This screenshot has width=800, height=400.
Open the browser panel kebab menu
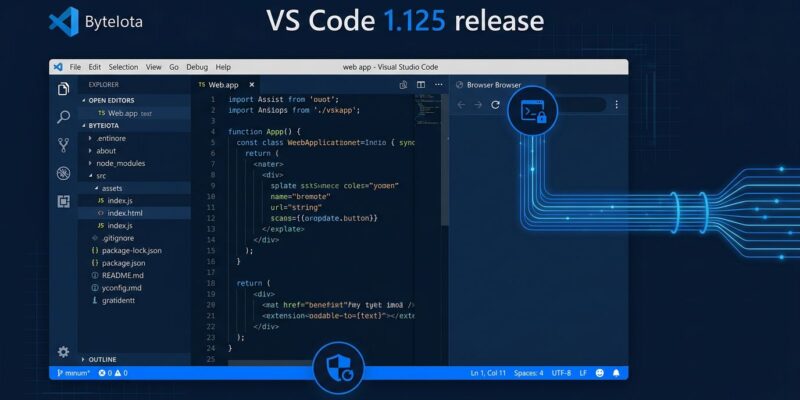pos(616,105)
